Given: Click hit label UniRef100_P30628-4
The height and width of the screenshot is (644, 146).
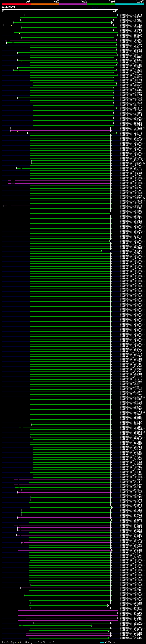Looking at the screenshot, I should 132,128.
